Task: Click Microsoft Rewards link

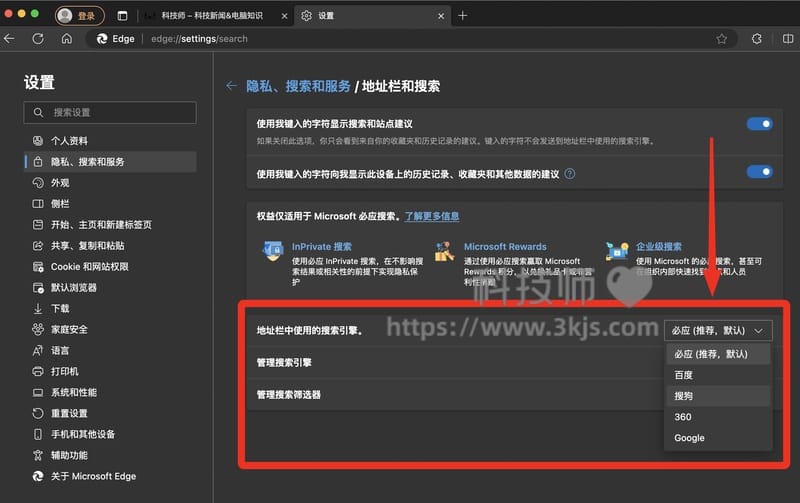Action: (x=505, y=246)
